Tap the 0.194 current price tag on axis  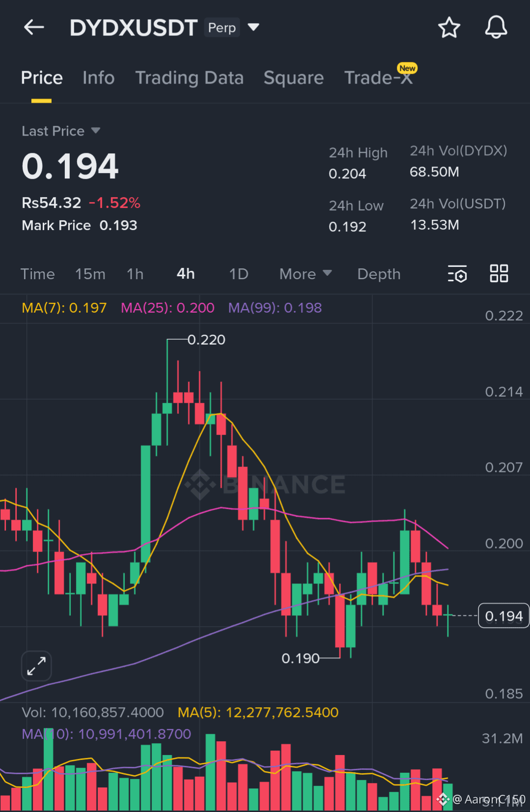point(503,616)
